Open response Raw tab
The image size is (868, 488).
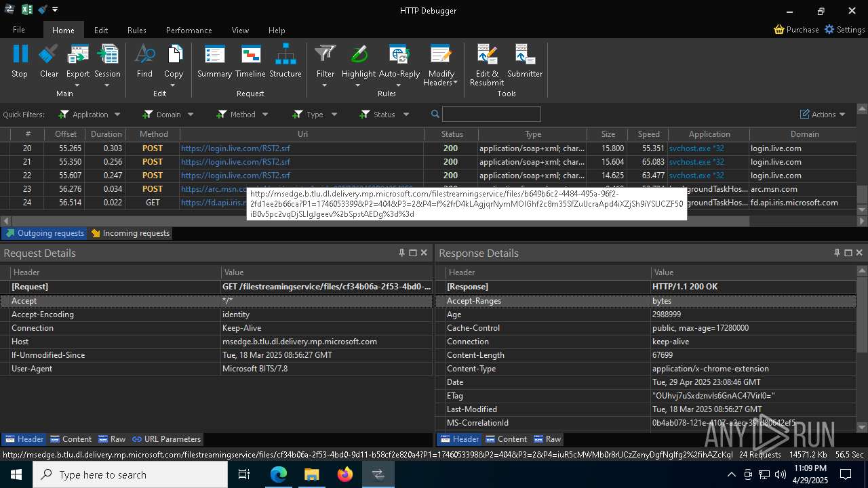[x=547, y=439]
